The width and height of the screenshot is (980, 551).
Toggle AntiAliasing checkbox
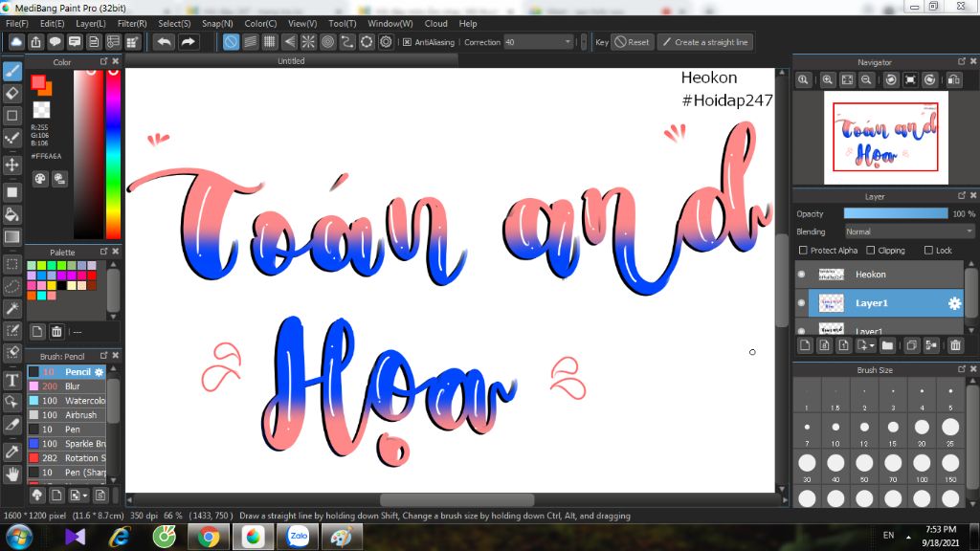407,42
